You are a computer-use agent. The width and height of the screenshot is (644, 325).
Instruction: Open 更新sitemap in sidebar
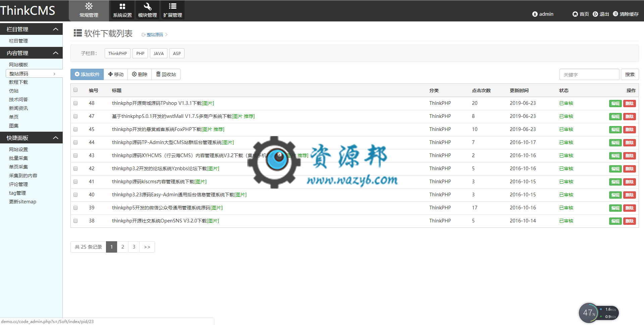point(22,202)
